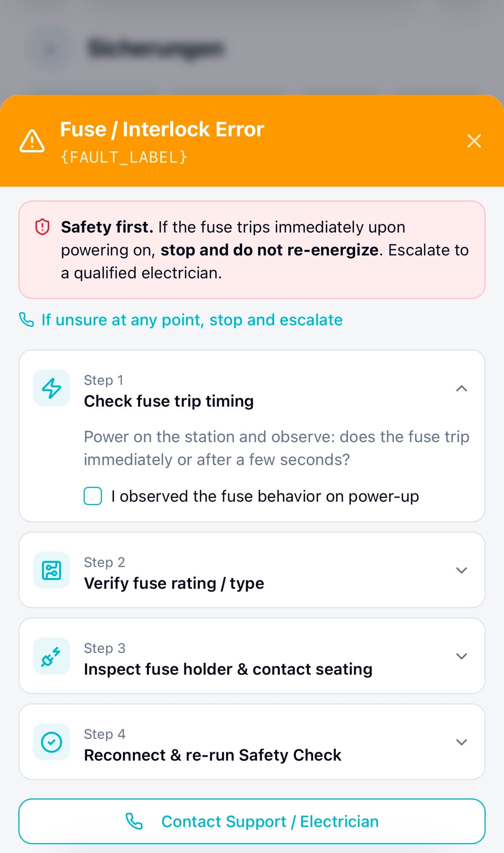Image resolution: width=504 pixels, height=853 pixels.
Task: Tap the Contact Support / Electrician button
Action: coord(252,821)
